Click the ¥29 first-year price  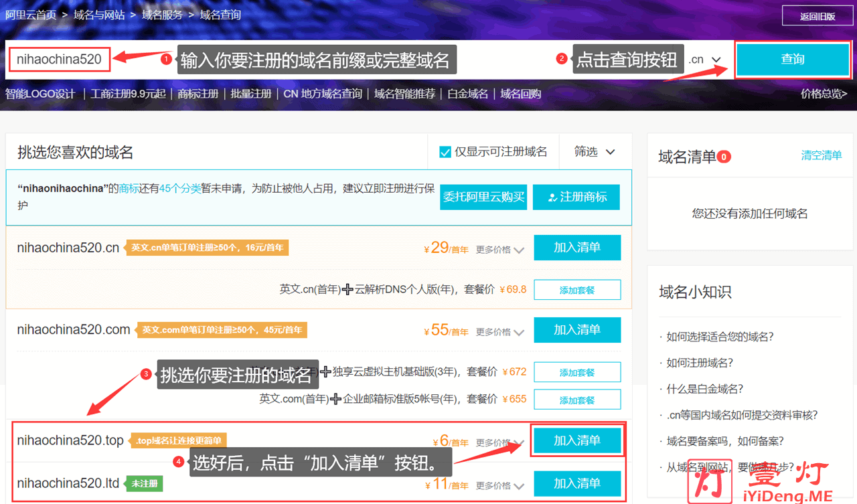(x=447, y=248)
